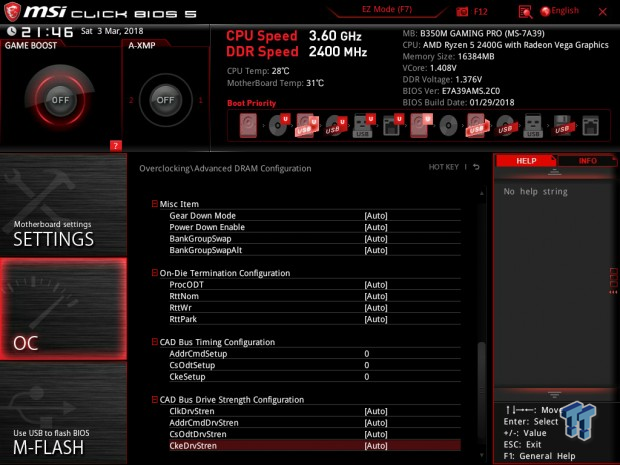This screenshot has height=465, width=620.
Task: Collapse CAD Bus Drive Strength Configuration section
Action: click(155, 399)
